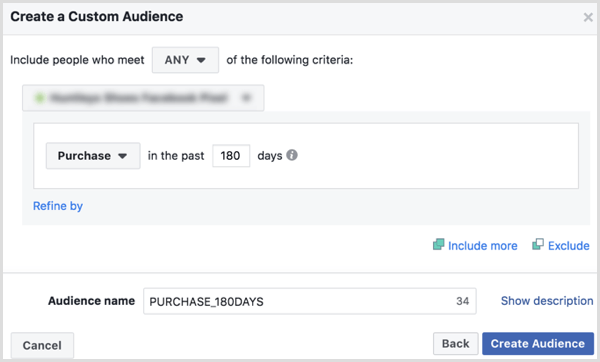
Task: Click the Include more link
Action: 475,245
